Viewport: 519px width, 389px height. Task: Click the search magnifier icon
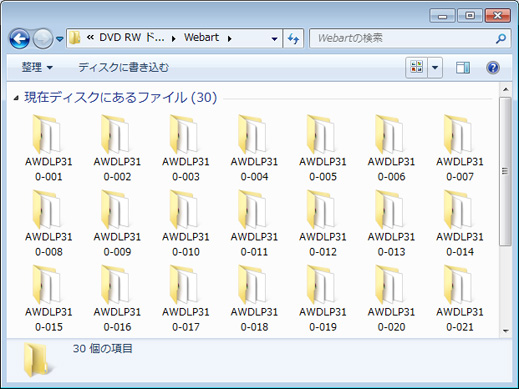pos(501,39)
